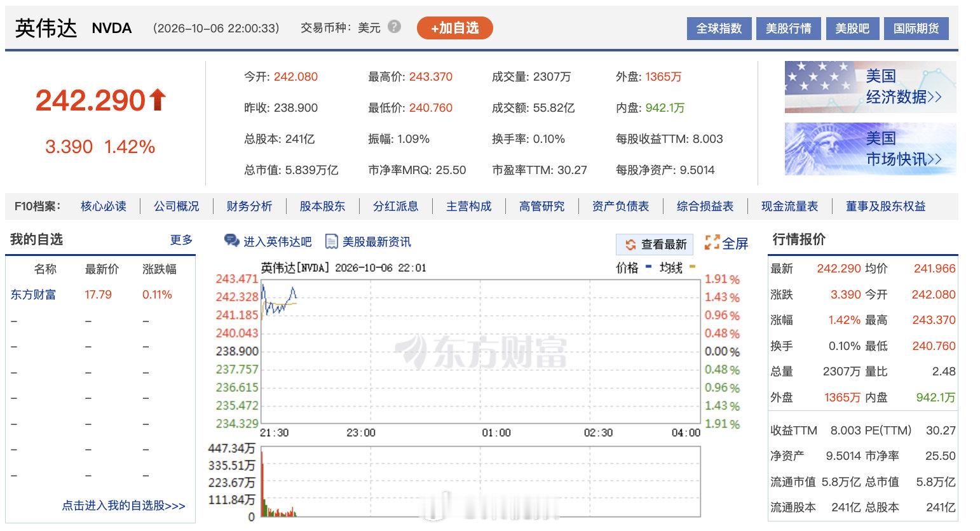The image size is (980, 531).
Task: Open the 全球指数 button
Action: tap(719, 29)
